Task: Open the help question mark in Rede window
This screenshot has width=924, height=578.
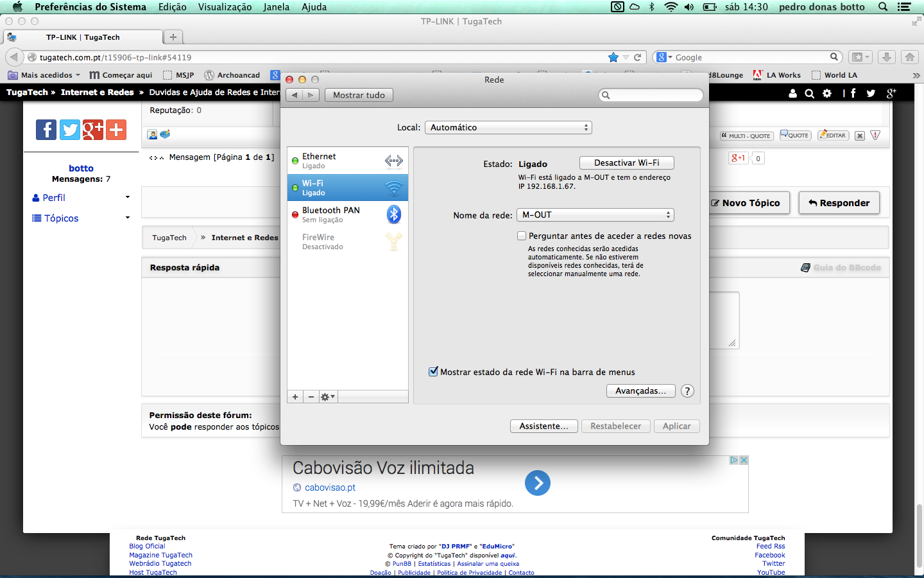Action: [x=687, y=390]
